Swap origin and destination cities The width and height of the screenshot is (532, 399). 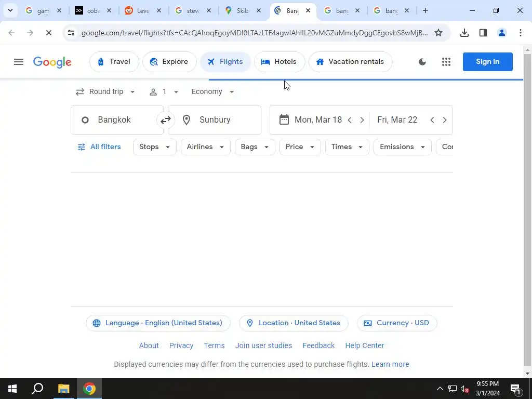tap(166, 120)
